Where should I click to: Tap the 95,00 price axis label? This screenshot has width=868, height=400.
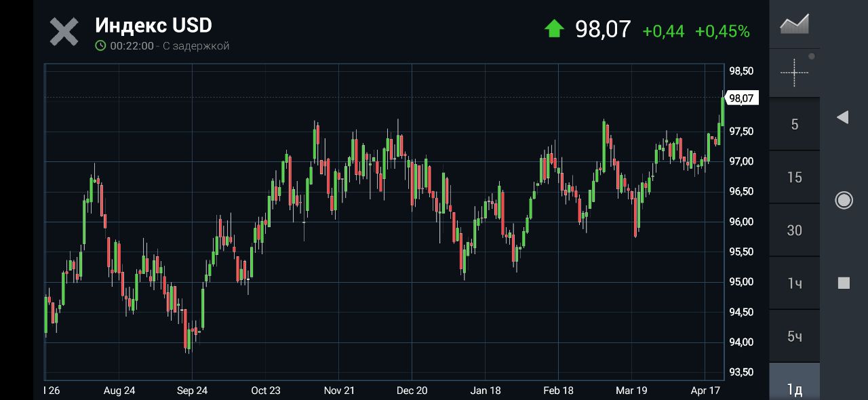click(741, 282)
